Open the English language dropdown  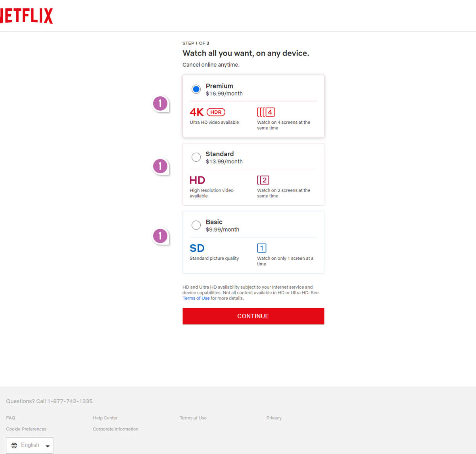(30, 445)
